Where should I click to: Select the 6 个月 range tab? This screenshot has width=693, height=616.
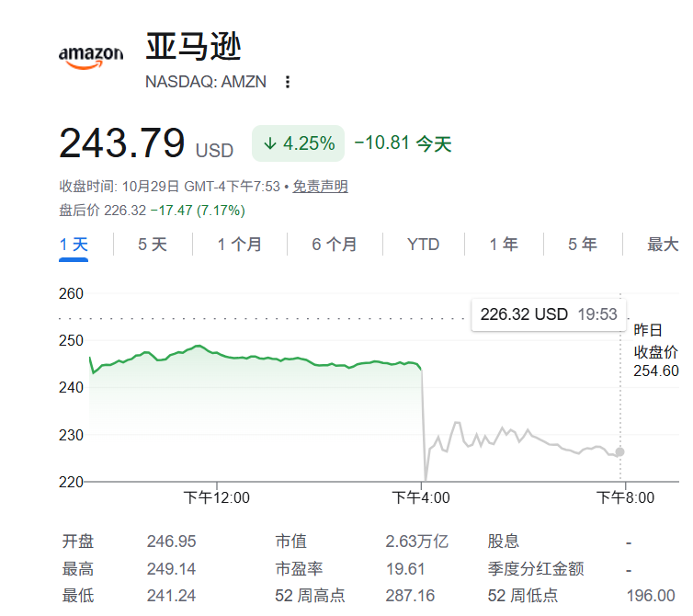coord(335,245)
